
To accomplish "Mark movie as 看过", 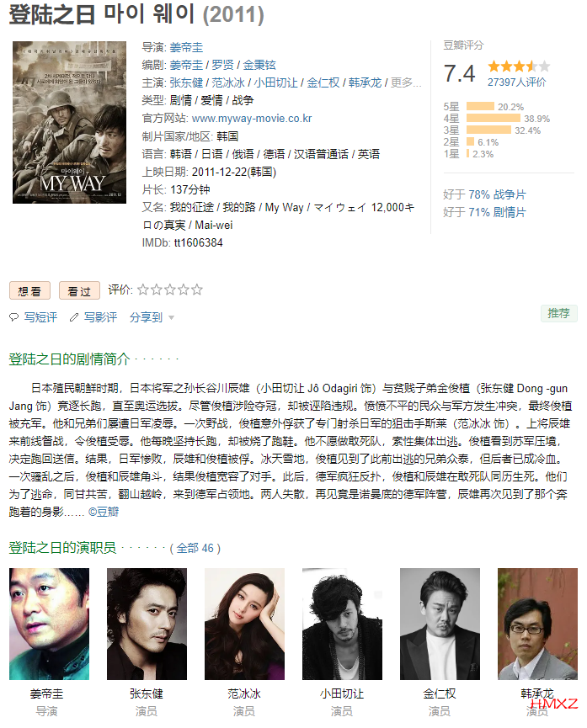I will (x=79, y=291).
